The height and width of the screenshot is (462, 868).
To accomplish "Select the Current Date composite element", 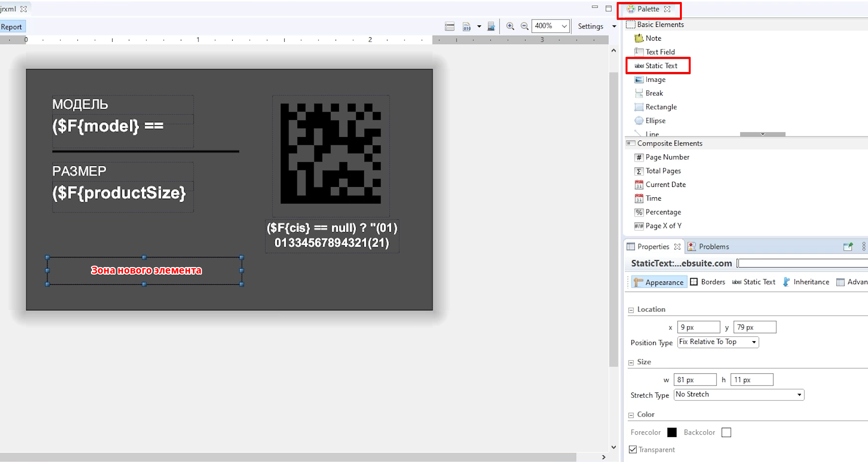I will click(660, 185).
